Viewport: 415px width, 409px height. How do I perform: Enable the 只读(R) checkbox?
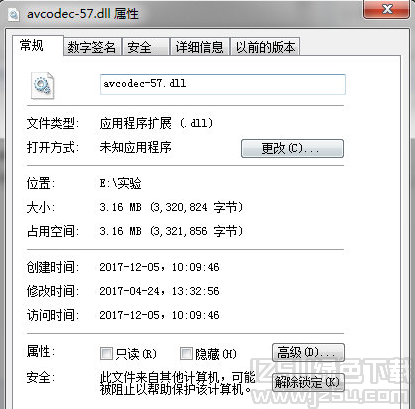106,354
